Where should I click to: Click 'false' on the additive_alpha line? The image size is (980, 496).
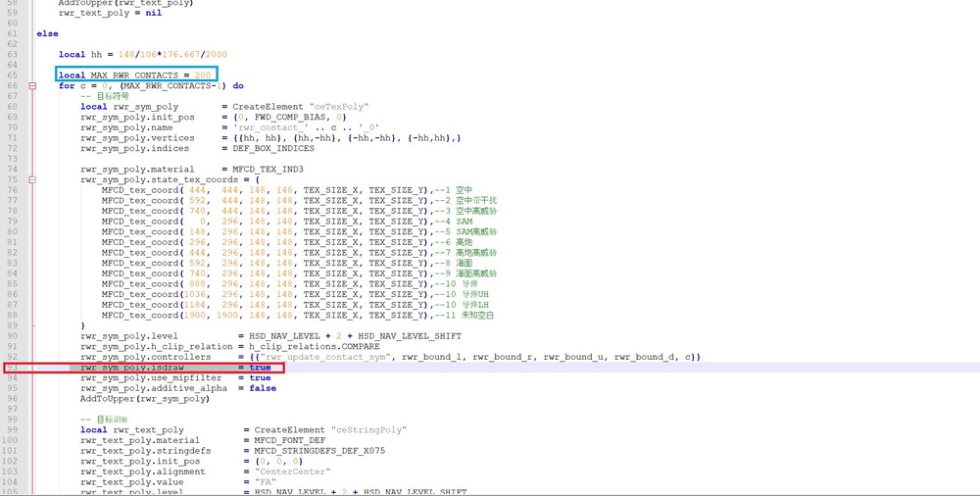[263, 388]
